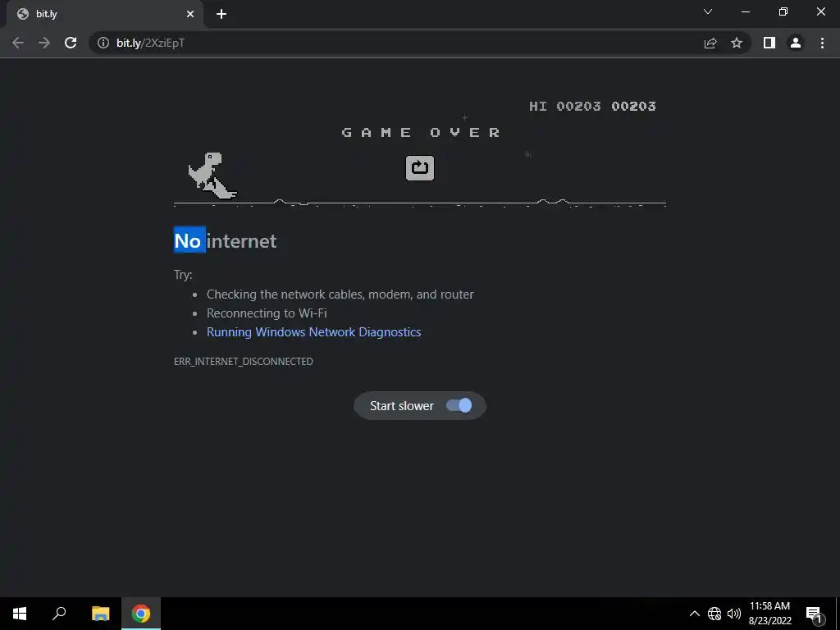840x630 pixels.
Task: Close the Chrome window
Action: [x=820, y=11]
